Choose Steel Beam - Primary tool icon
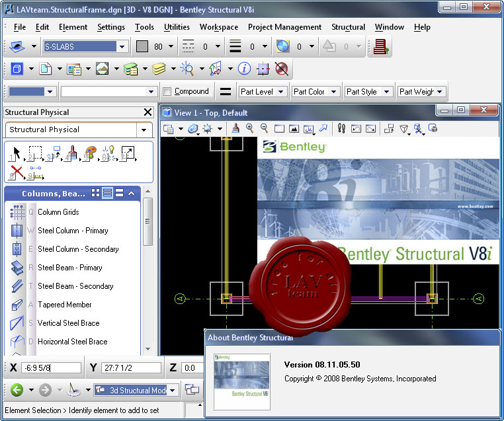Image resolution: width=504 pixels, height=421 pixels. point(17,268)
